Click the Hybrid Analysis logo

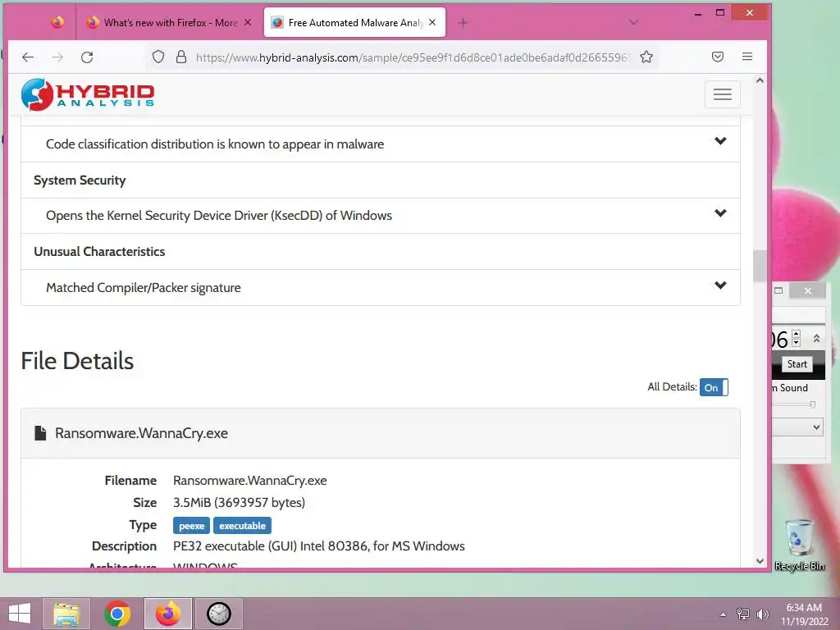[x=88, y=94]
